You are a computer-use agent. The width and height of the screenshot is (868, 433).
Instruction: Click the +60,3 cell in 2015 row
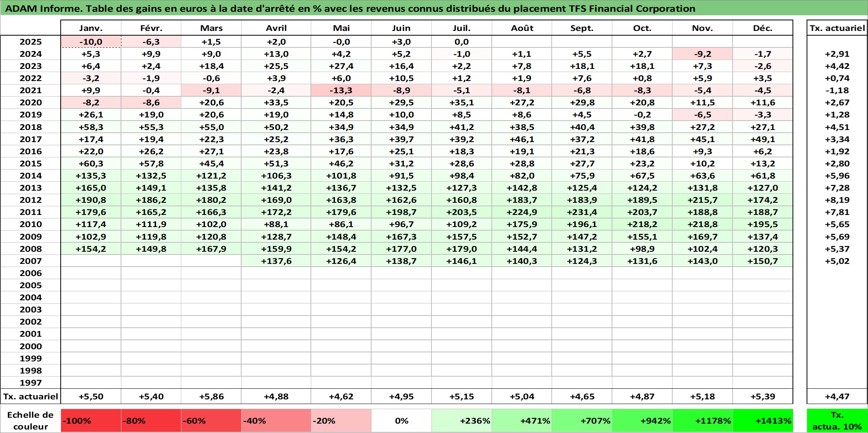(91, 164)
